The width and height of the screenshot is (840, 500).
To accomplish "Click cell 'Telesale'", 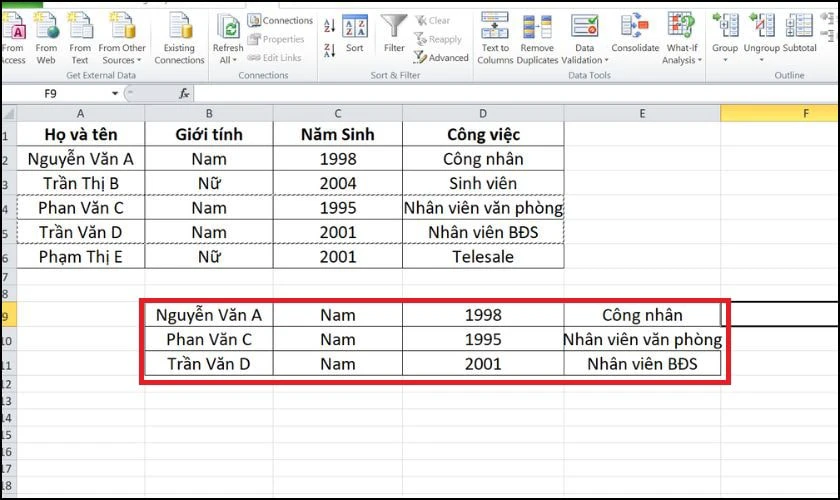I will click(483, 257).
